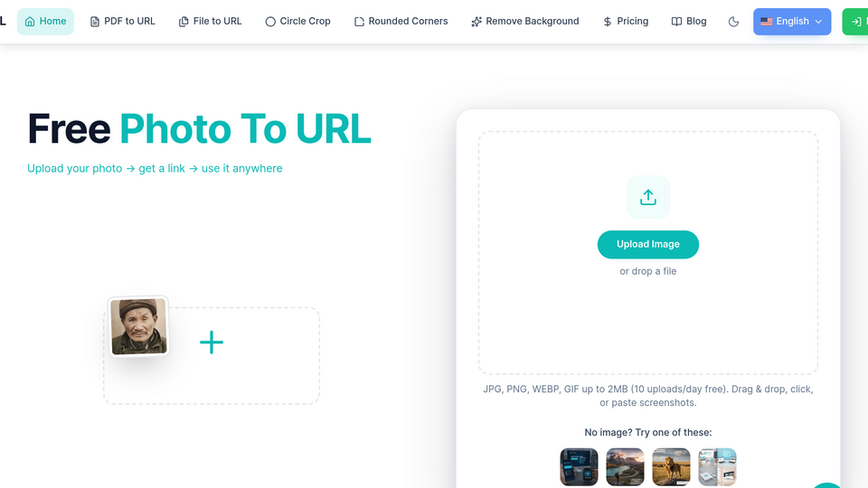868x488 pixels.
Task: Try the white desk workspace sample image
Action: coord(717,467)
